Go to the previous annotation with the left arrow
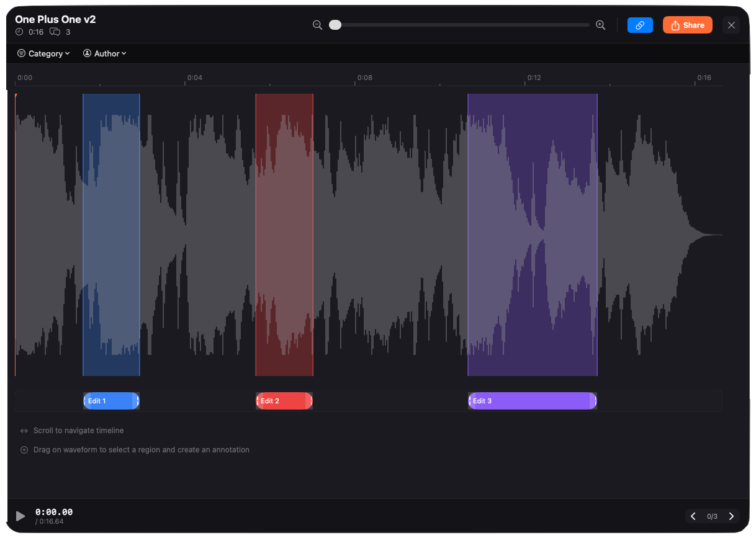 pyautogui.click(x=693, y=516)
